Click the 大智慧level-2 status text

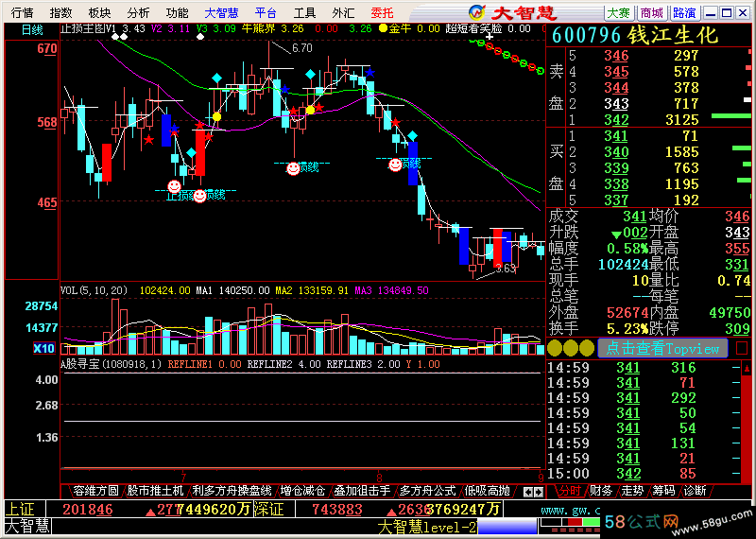pos(427,528)
